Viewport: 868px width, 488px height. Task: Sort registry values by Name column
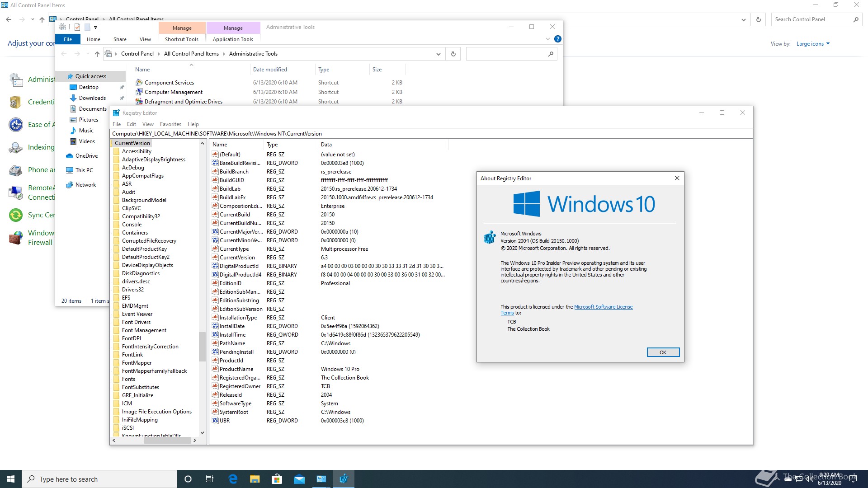236,145
